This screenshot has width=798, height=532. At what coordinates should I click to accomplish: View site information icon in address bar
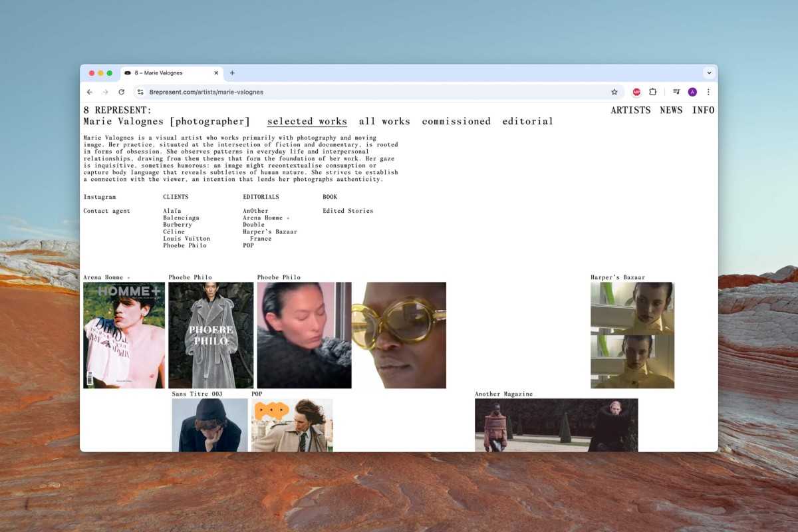[x=140, y=92]
